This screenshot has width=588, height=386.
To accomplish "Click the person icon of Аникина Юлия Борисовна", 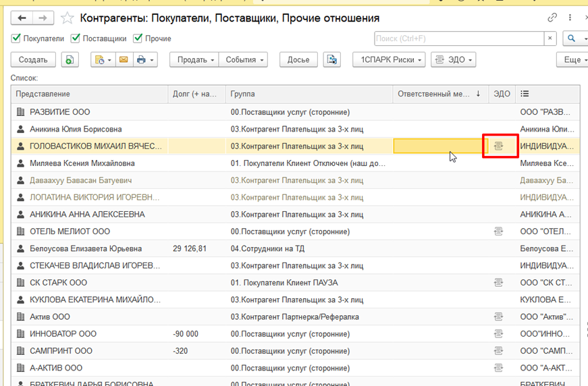I will tap(21, 129).
